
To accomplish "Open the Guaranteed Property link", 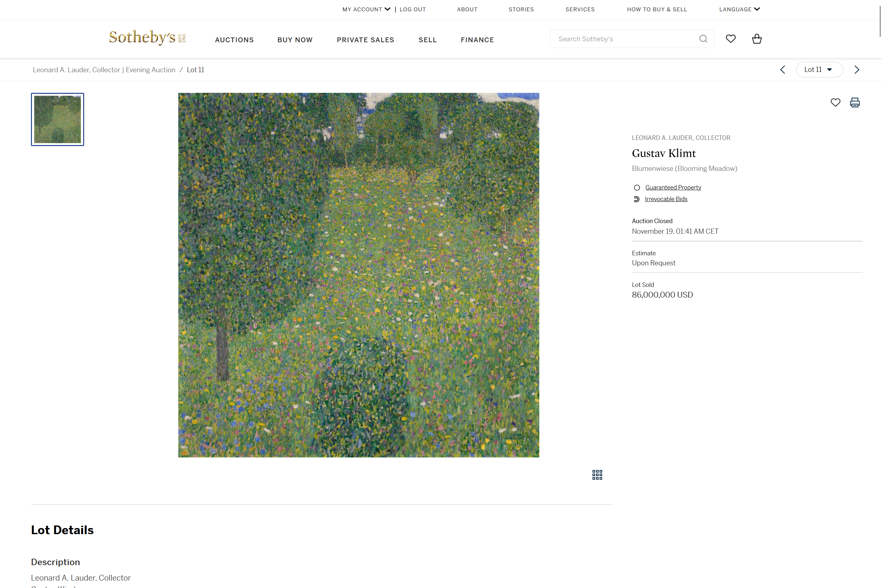I will point(673,188).
